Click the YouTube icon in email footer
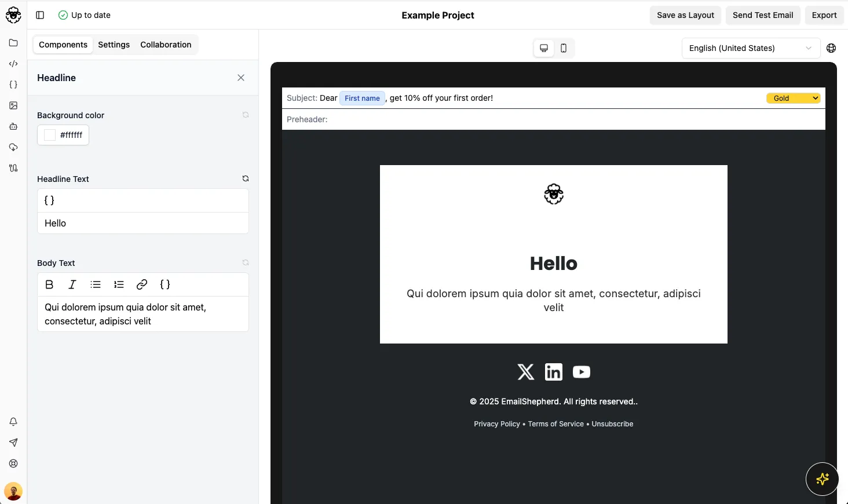The height and width of the screenshot is (504, 848). click(581, 372)
